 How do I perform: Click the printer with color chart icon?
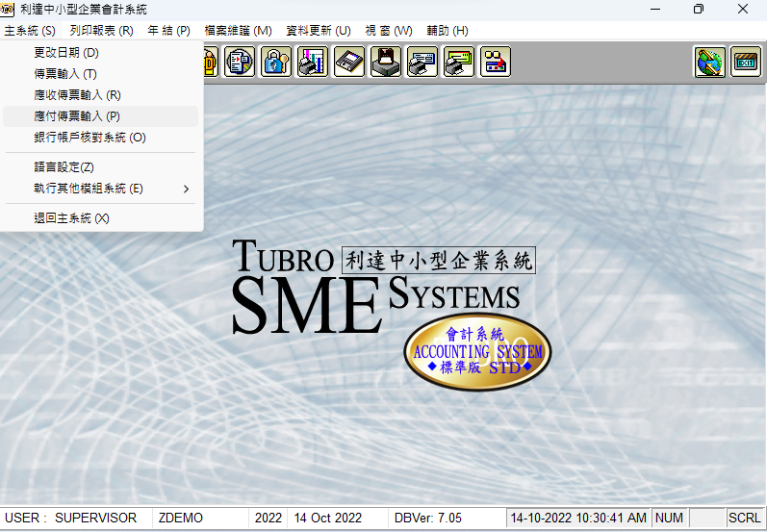click(313, 62)
